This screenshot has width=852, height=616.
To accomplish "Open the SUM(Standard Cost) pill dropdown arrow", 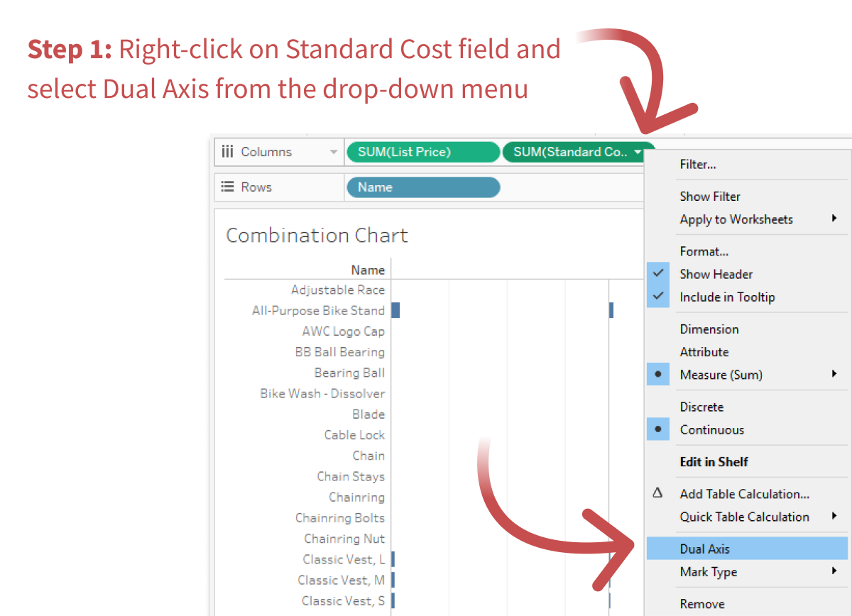I will click(x=638, y=152).
